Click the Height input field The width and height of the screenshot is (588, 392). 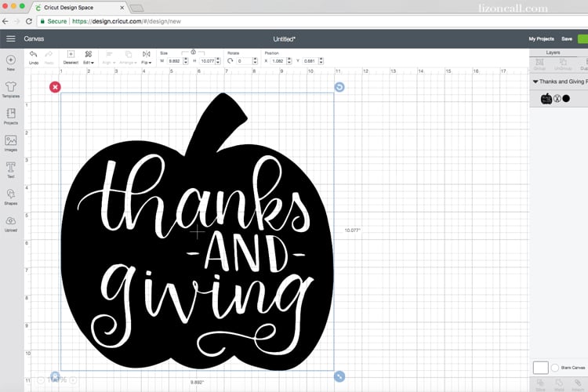208,61
